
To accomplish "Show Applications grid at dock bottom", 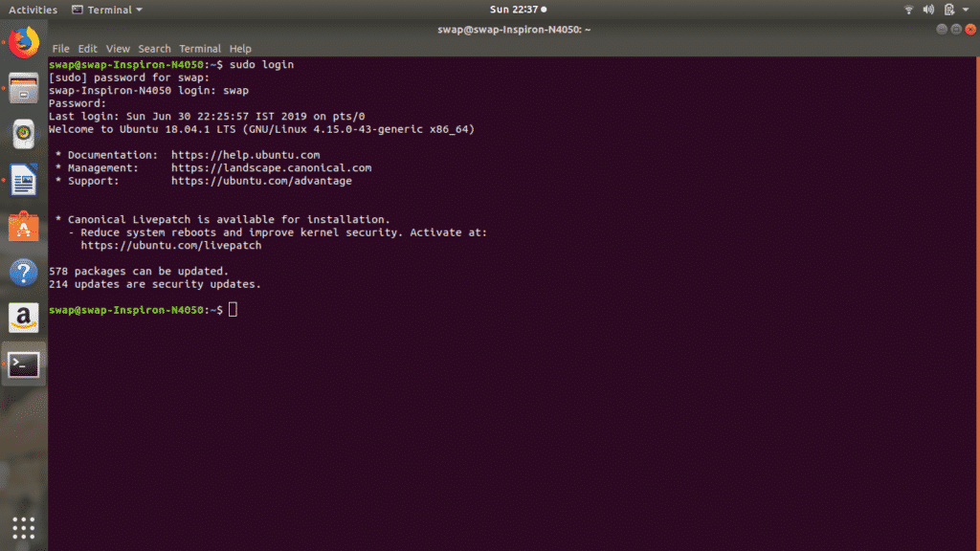I will 24,528.
